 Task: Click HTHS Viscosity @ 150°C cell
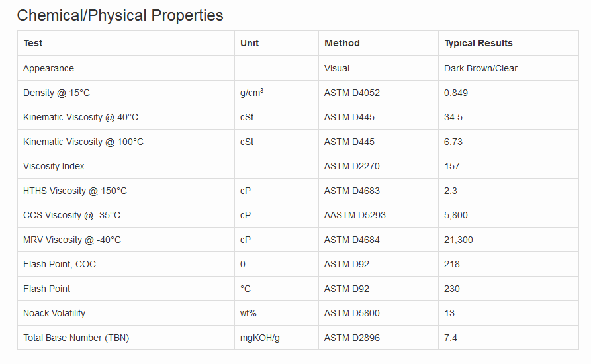(x=75, y=191)
